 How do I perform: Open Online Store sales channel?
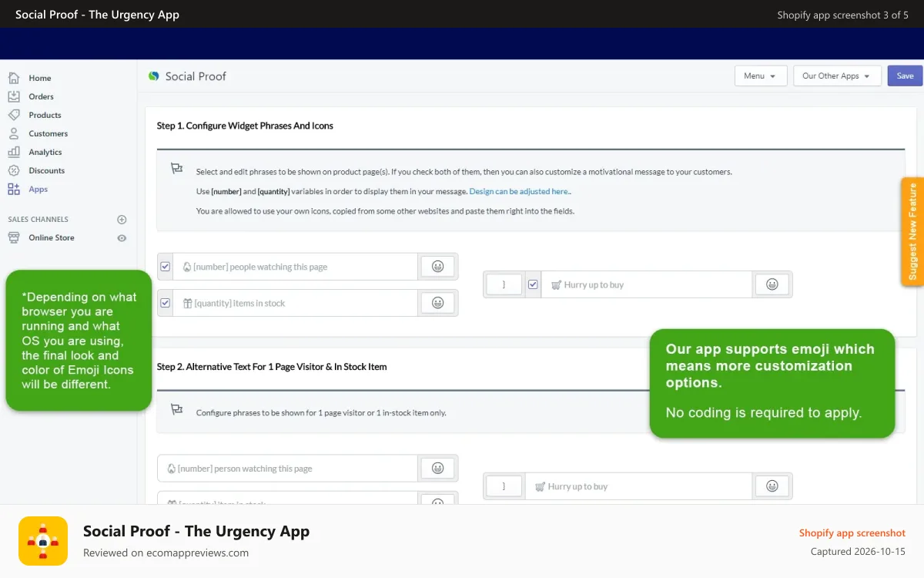pos(52,237)
